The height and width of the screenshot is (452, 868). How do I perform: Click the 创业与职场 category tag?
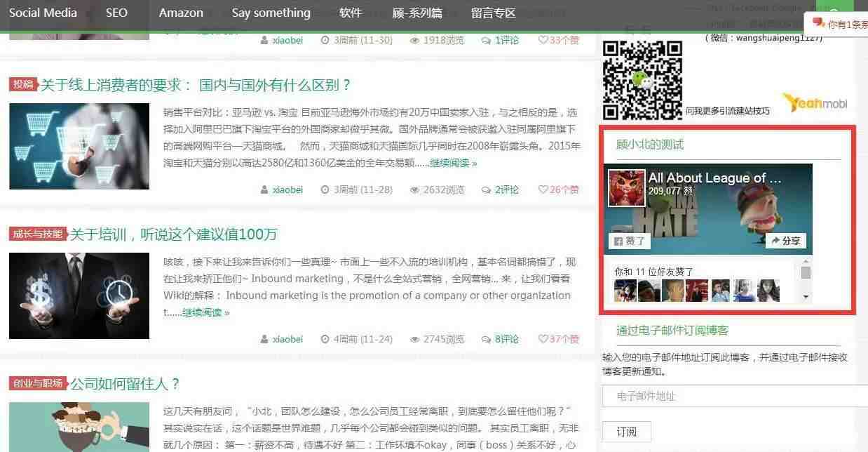click(x=38, y=383)
